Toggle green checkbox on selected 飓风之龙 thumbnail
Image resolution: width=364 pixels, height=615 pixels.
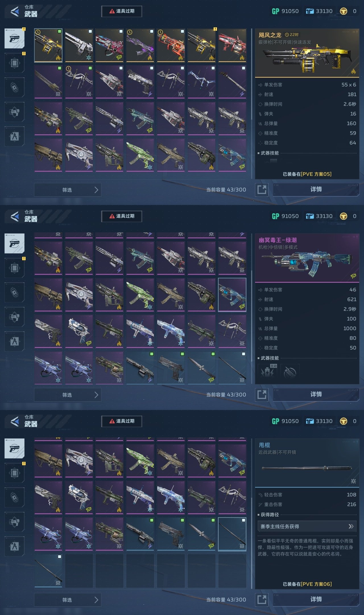[59, 31]
